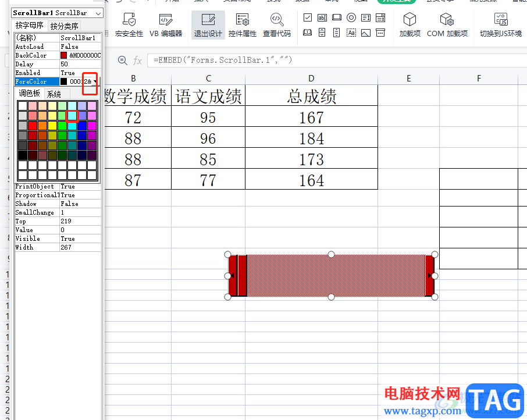
Task: Click the zoom magnifier beside formula bar
Action: [123, 60]
